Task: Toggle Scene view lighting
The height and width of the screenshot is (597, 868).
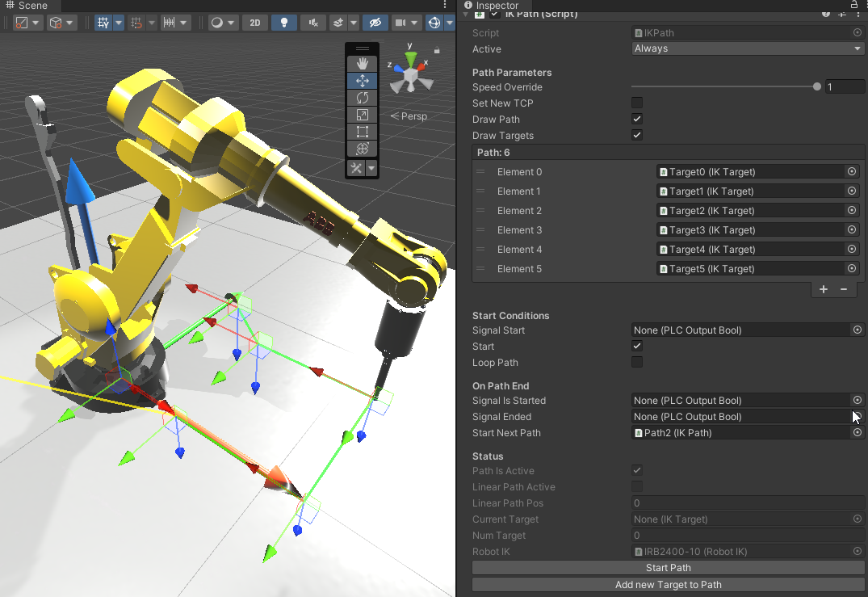Action: pos(283,22)
